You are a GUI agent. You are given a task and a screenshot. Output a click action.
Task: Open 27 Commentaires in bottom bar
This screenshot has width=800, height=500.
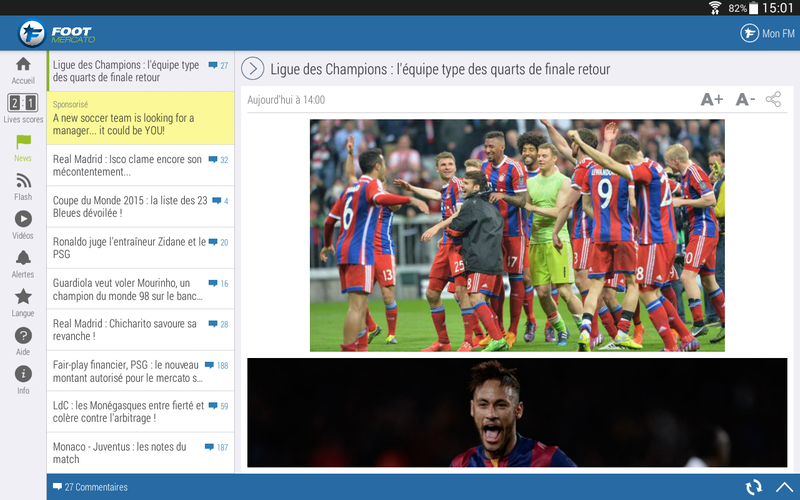click(90, 487)
